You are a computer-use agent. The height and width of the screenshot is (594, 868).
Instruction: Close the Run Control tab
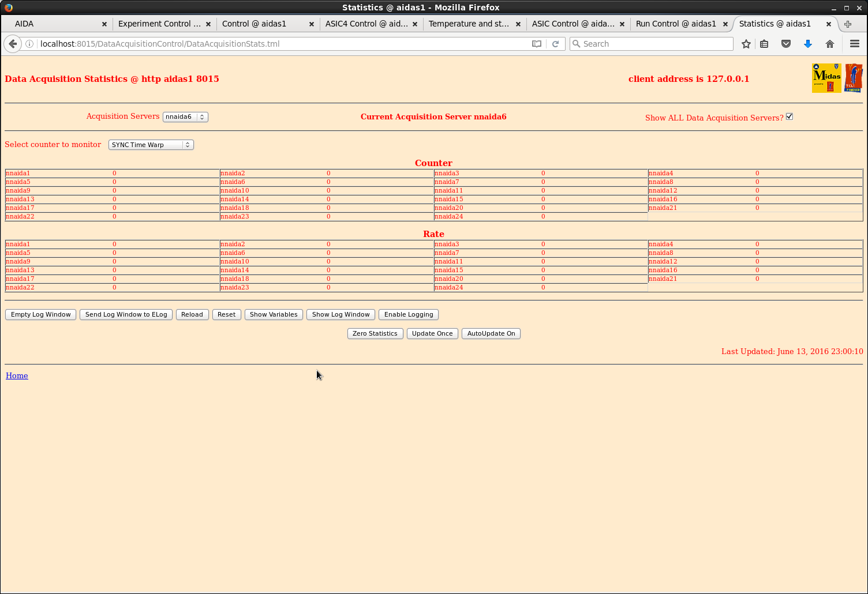click(725, 24)
